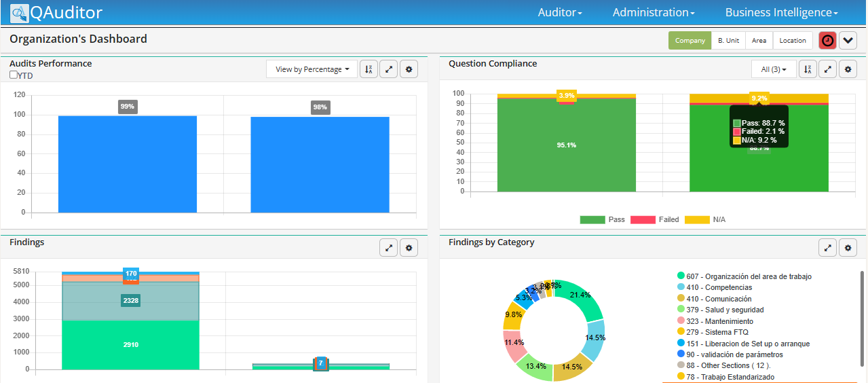868x383 pixels.
Task: Click the 13.4% light green donut slice
Action: coord(535,367)
